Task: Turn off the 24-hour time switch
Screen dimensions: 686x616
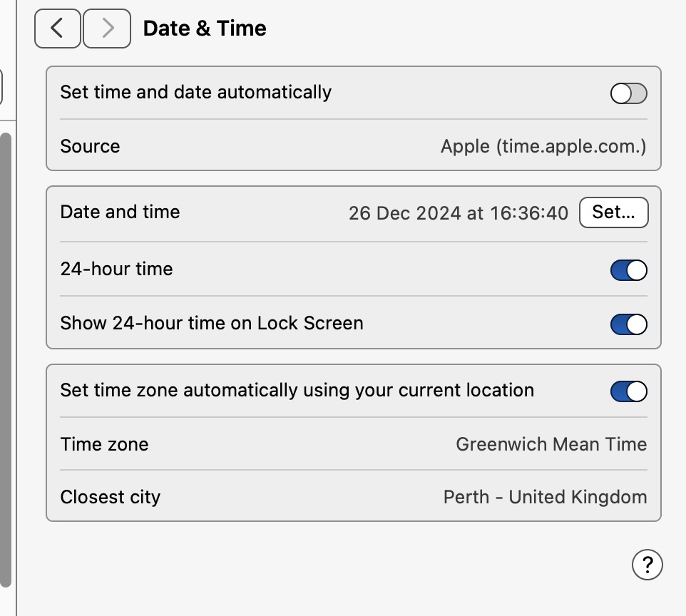Action: tap(628, 270)
